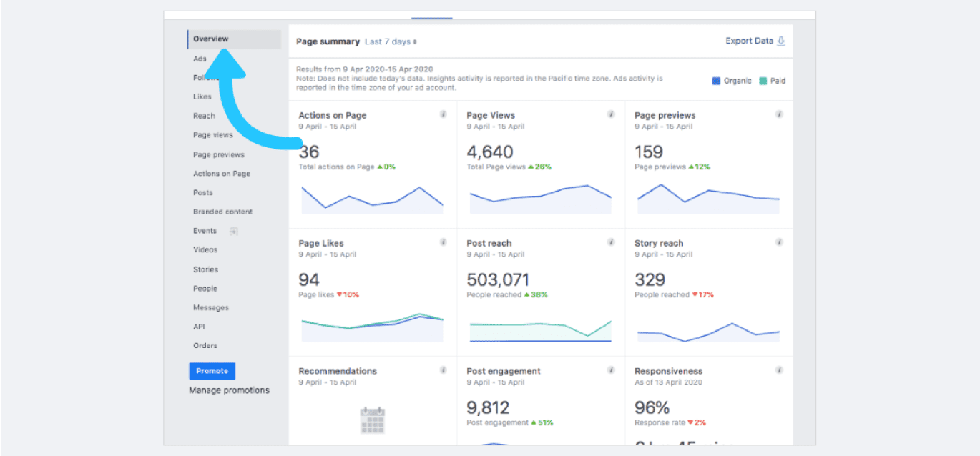Open the Page Likes card title

pos(321,243)
